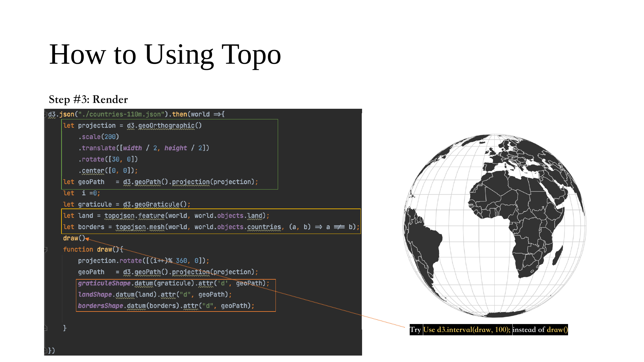Collapse the fold marker beside d3.json line
Viewport: 644px width, 362px height.
tap(46, 114)
